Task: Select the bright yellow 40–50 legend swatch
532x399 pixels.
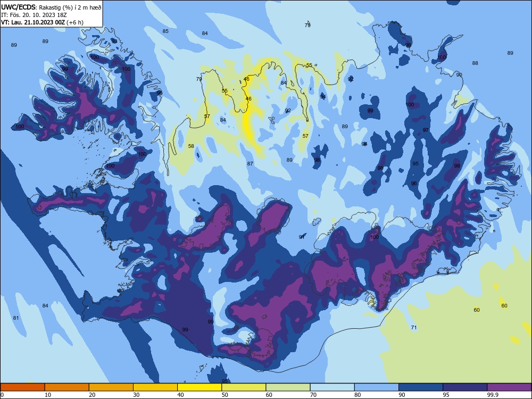Action: tap(199, 387)
